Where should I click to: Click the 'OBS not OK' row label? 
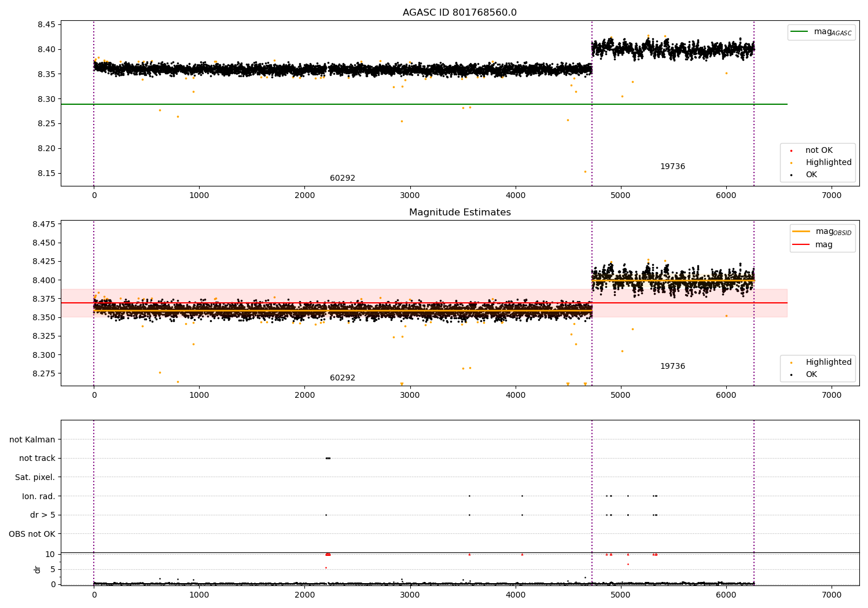pyautogui.click(x=32, y=534)
